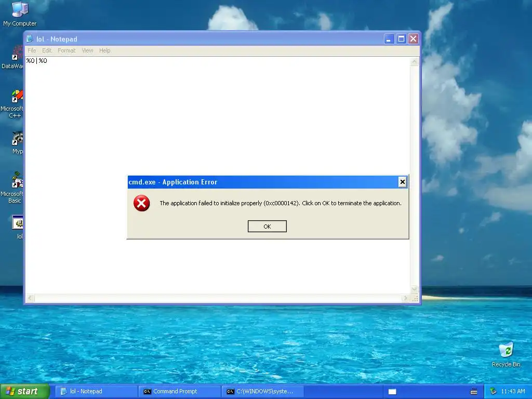Click the white window icon in the taskbar
532x399 pixels.
[392, 392]
